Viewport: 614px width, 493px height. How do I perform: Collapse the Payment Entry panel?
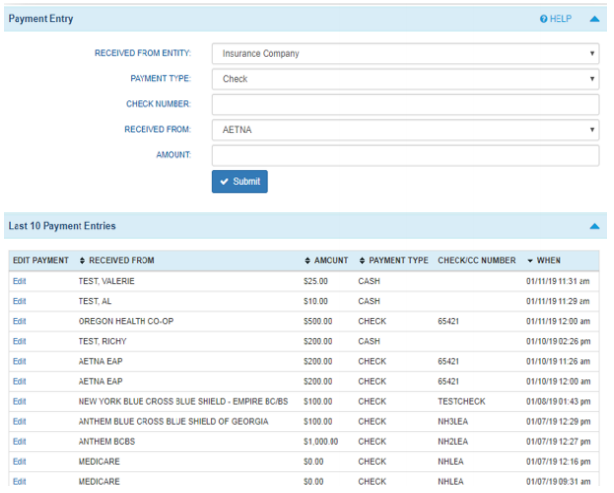594,19
